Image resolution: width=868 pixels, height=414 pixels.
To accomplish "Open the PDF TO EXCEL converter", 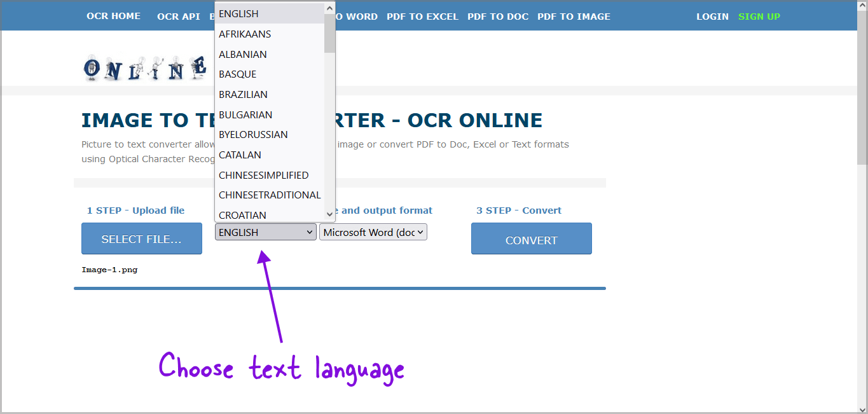I will click(x=422, y=16).
